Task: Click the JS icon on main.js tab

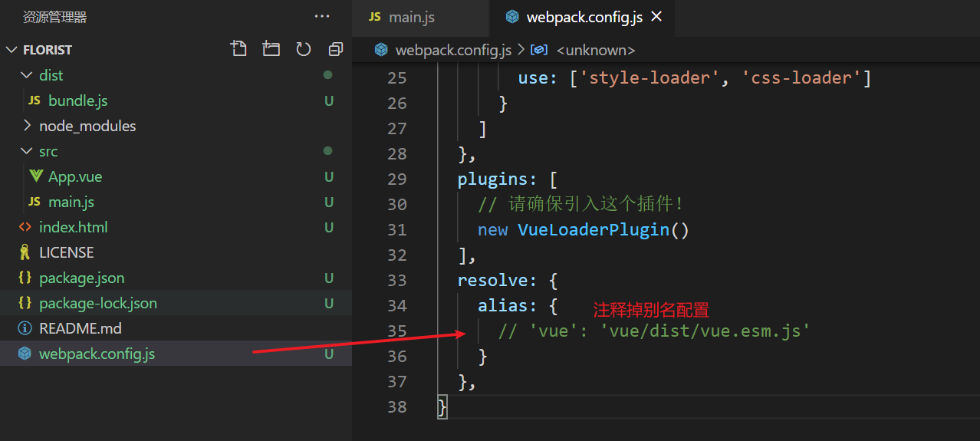Action: [x=375, y=17]
